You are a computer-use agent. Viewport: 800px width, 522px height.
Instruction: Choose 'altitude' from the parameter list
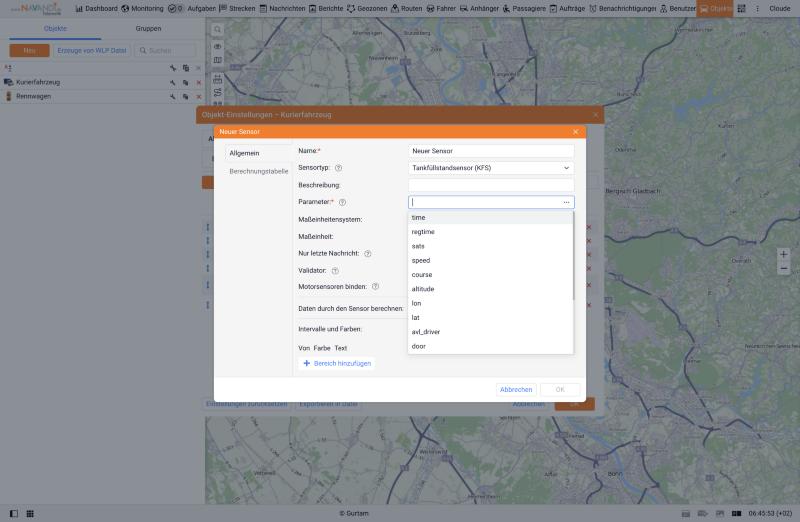[x=490, y=289]
